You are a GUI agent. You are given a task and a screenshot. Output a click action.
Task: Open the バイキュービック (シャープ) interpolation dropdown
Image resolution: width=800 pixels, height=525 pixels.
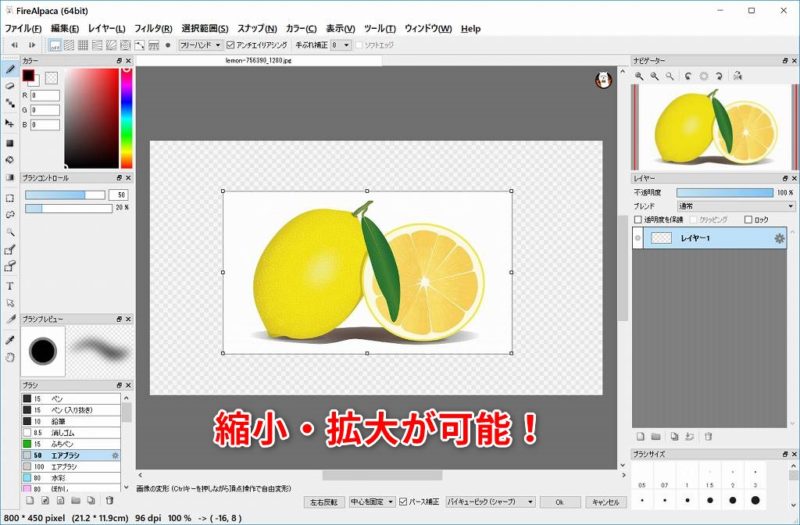click(490, 501)
